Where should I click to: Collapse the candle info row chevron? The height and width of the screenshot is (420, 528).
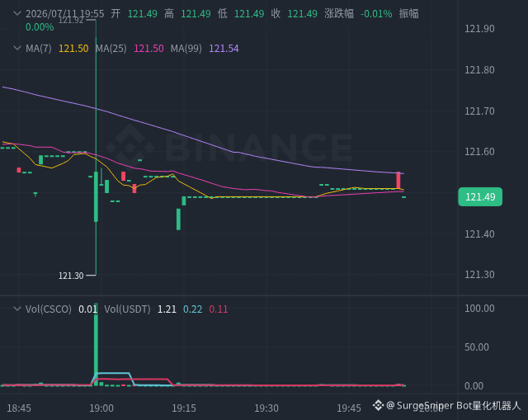tap(17, 13)
